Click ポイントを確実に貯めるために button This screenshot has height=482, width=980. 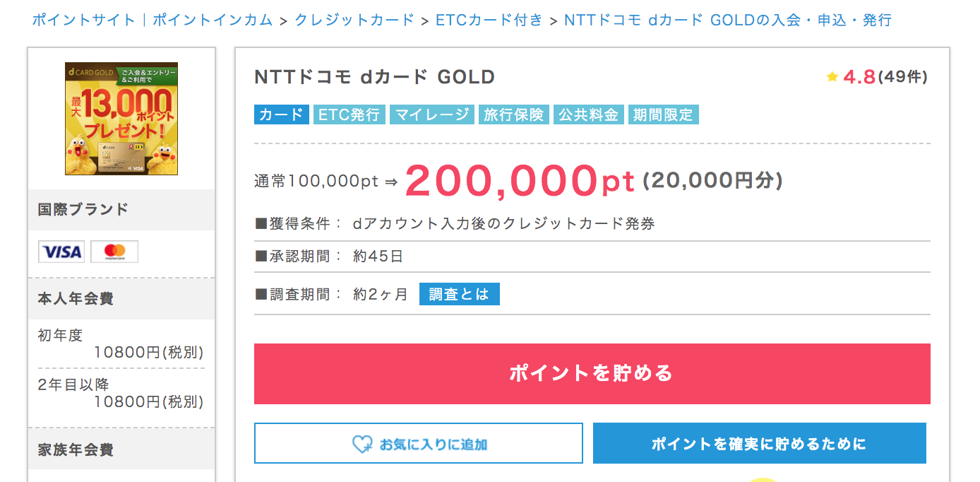(759, 443)
